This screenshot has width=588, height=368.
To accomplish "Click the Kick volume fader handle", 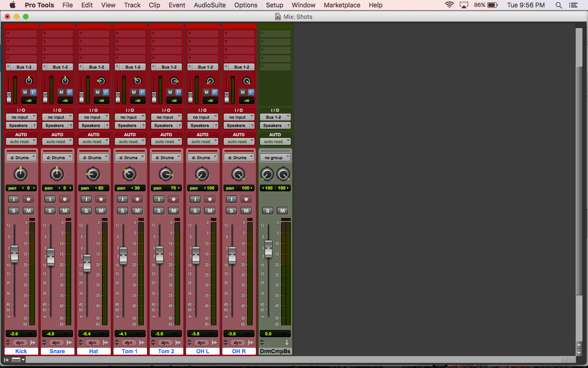I will pos(14,254).
